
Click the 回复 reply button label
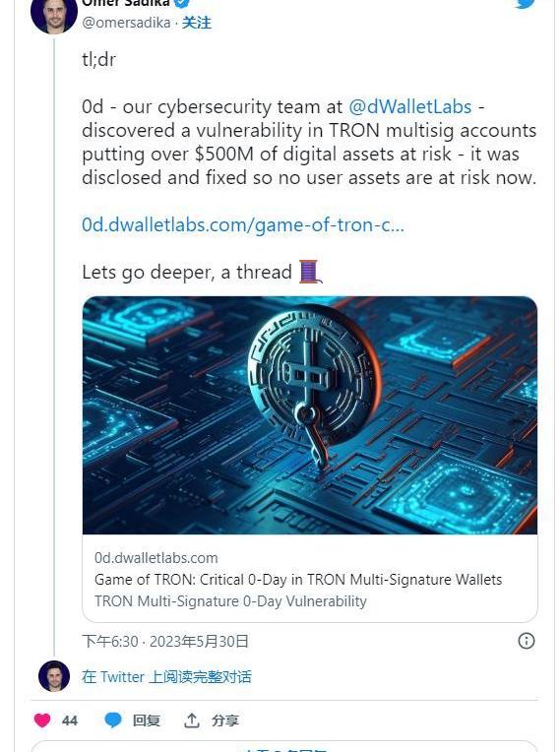147,721
